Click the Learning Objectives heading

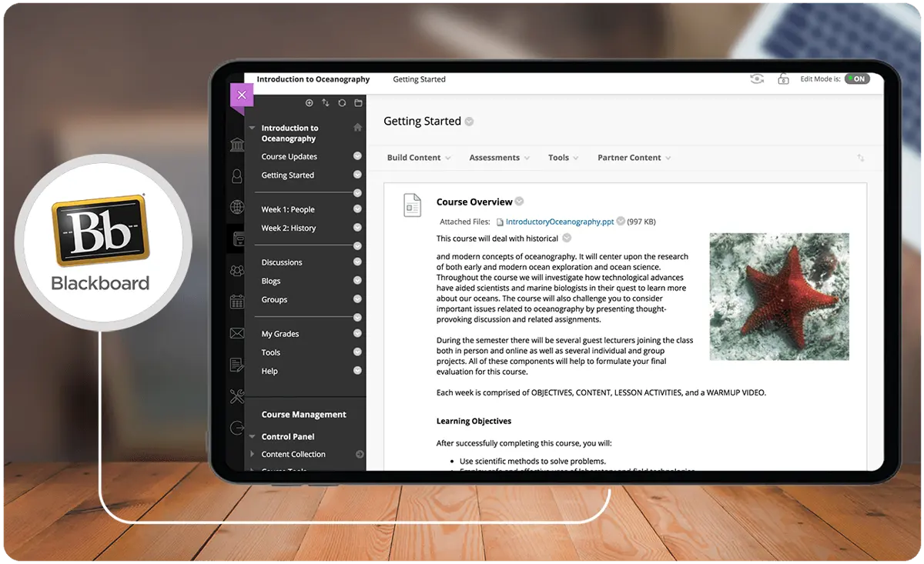[x=474, y=421]
